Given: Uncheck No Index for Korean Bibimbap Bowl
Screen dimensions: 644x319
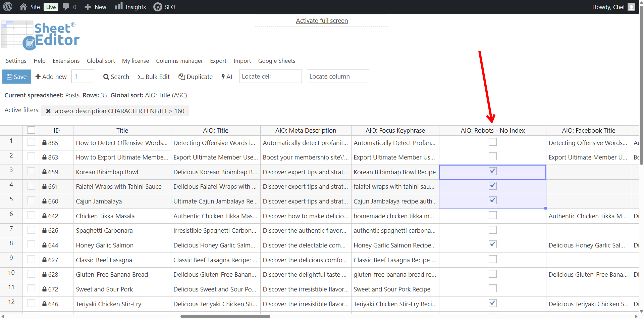Looking at the screenshot, I should (492, 171).
